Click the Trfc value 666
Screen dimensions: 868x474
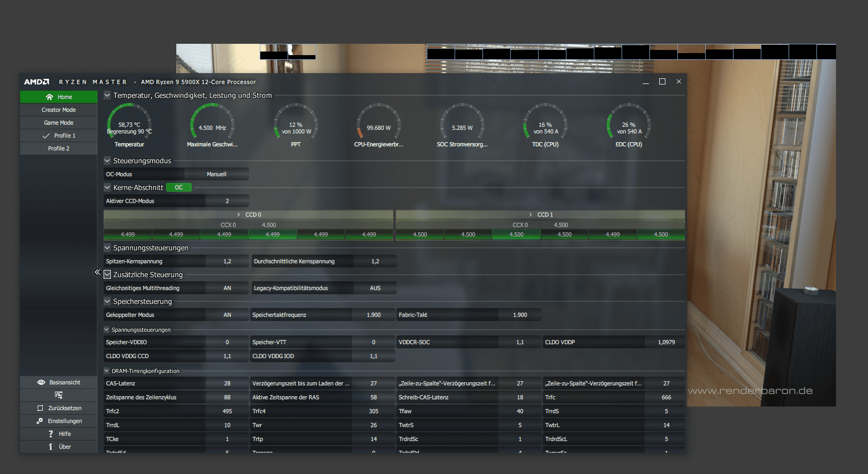666,397
